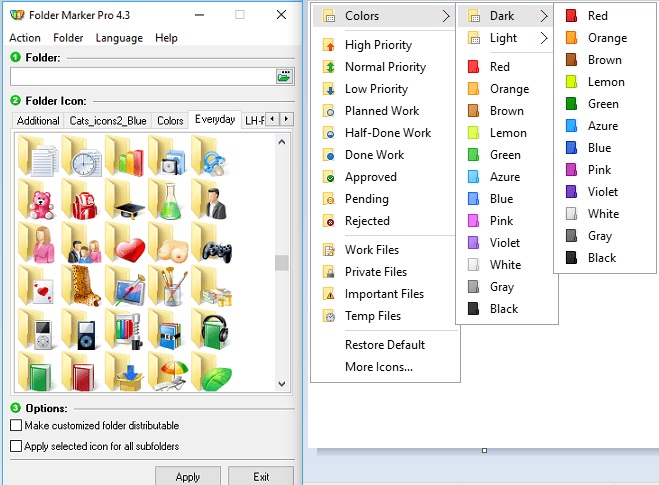Choose Pink in the middle color list
This screenshot has width=659, height=485.
[x=506, y=221]
